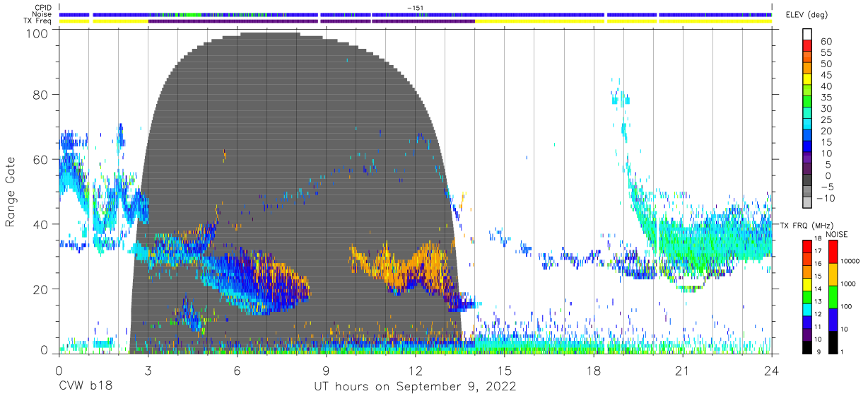The height and width of the screenshot is (401, 868).
Task: Click the TX Freq row label
Action: pos(39,21)
